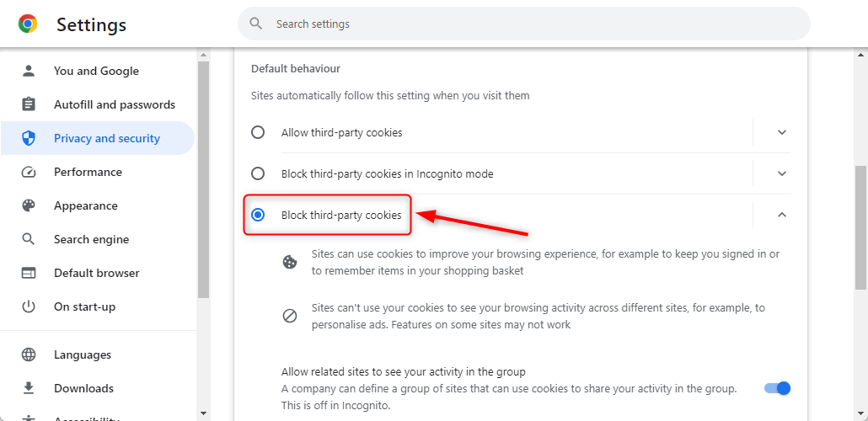The width and height of the screenshot is (868, 421).
Task: Click the Performance gauge icon
Action: click(x=29, y=172)
